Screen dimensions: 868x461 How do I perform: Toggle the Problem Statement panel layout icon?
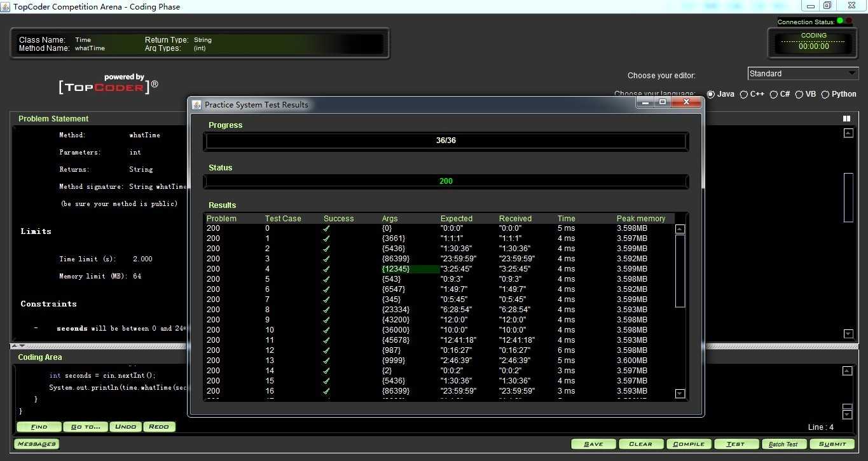pyautogui.click(x=846, y=118)
